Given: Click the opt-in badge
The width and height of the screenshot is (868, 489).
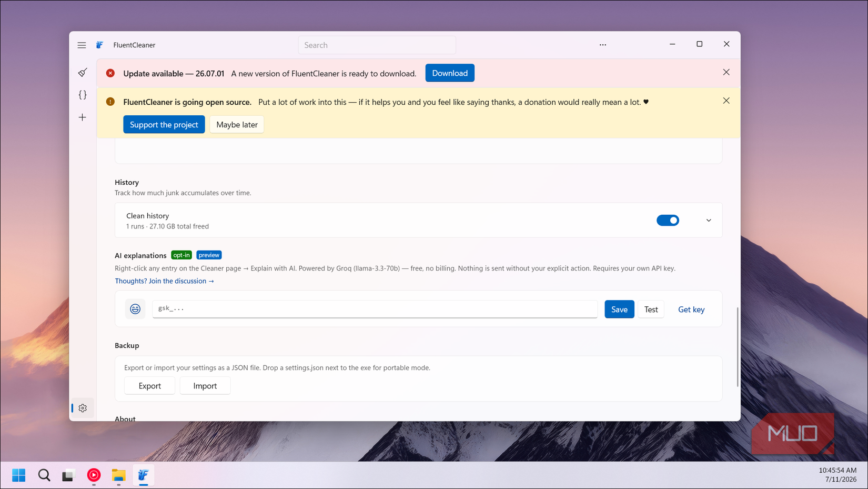Looking at the screenshot, I should click(x=181, y=255).
